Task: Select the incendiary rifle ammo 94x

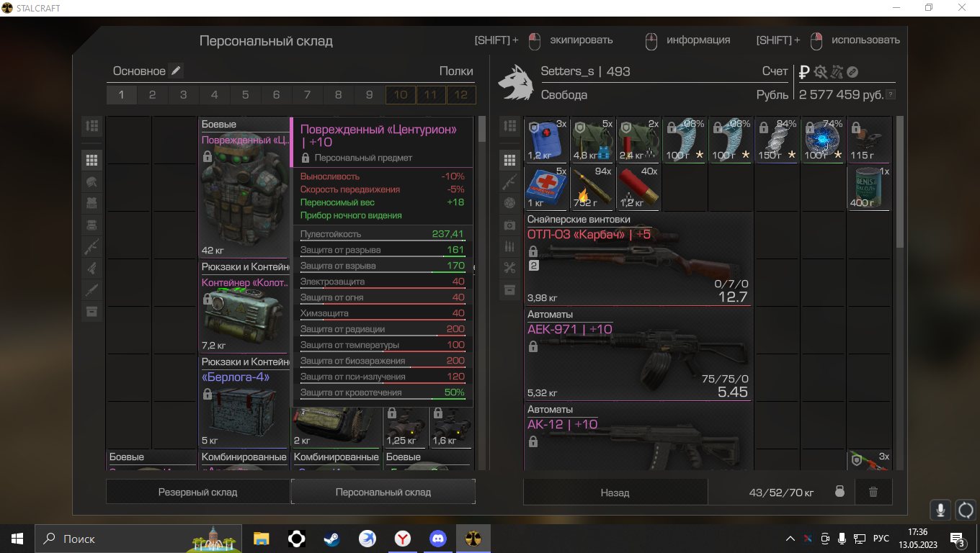Action: point(593,187)
